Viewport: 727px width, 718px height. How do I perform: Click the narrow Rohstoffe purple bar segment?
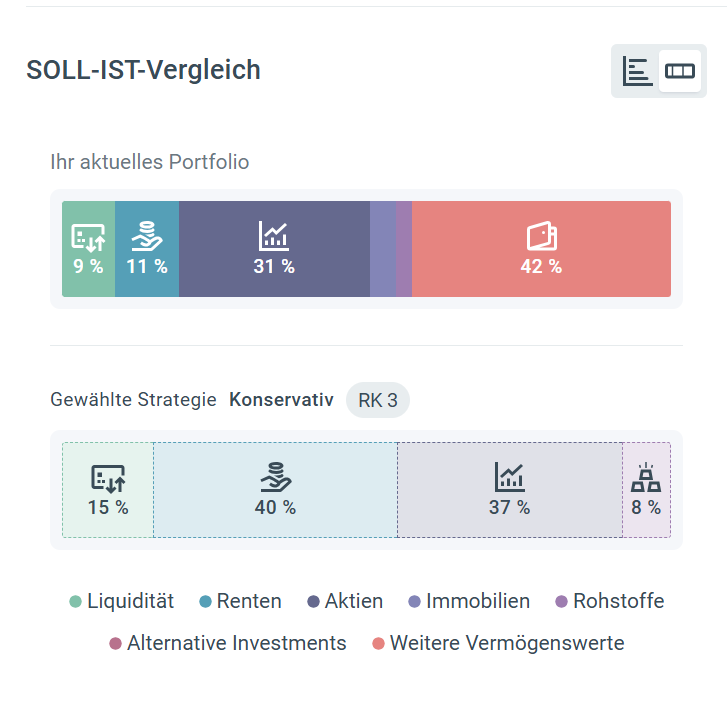point(404,249)
